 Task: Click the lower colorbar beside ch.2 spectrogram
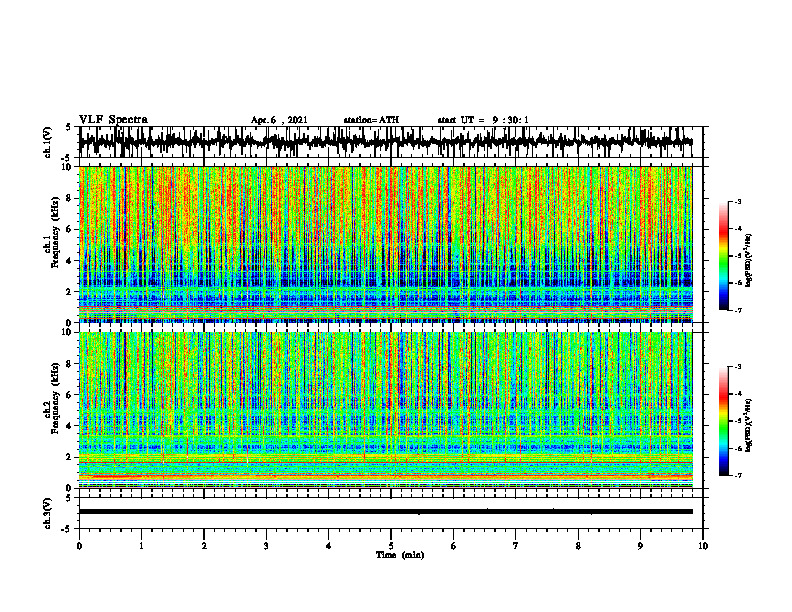[x=723, y=421]
